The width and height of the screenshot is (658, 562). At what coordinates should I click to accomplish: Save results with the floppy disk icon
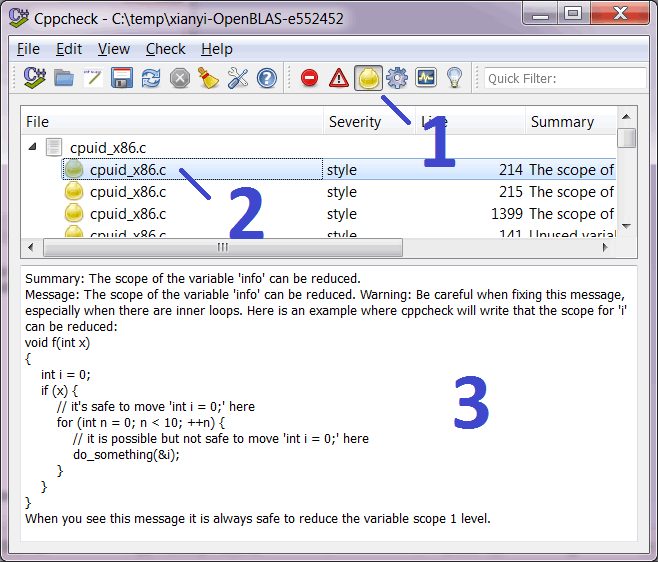tap(122, 78)
